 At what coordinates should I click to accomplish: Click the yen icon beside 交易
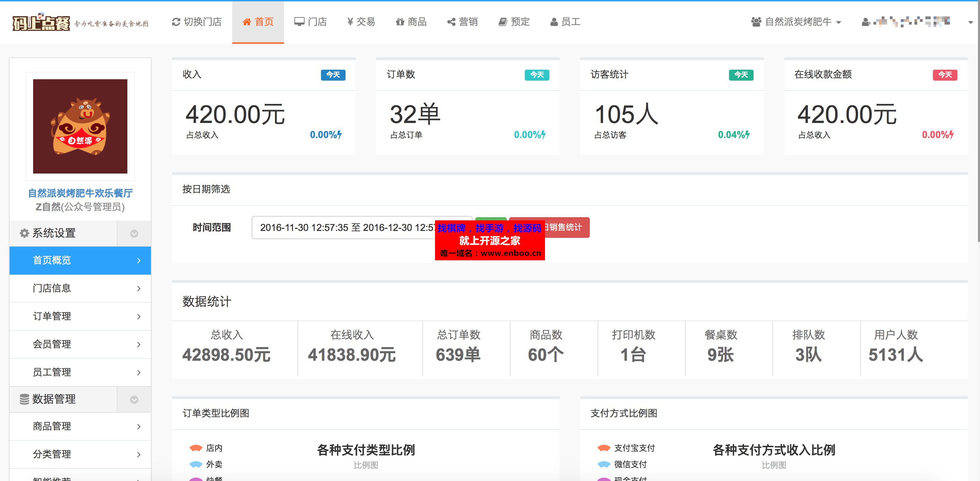click(350, 22)
